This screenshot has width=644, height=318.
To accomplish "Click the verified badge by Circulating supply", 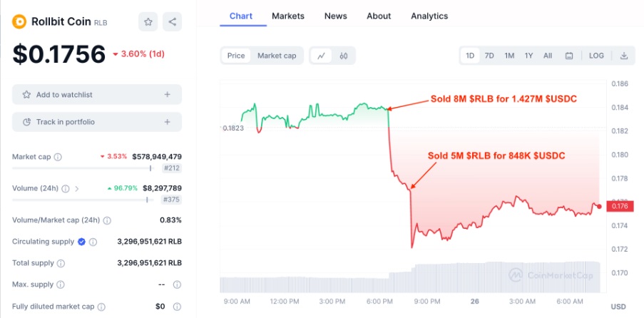I will (82, 242).
